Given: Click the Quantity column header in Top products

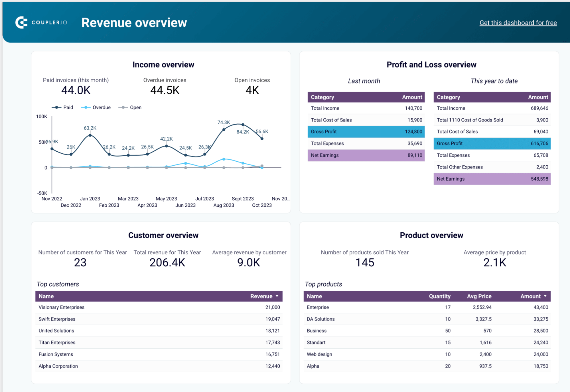Looking at the screenshot, I should tap(440, 296).
